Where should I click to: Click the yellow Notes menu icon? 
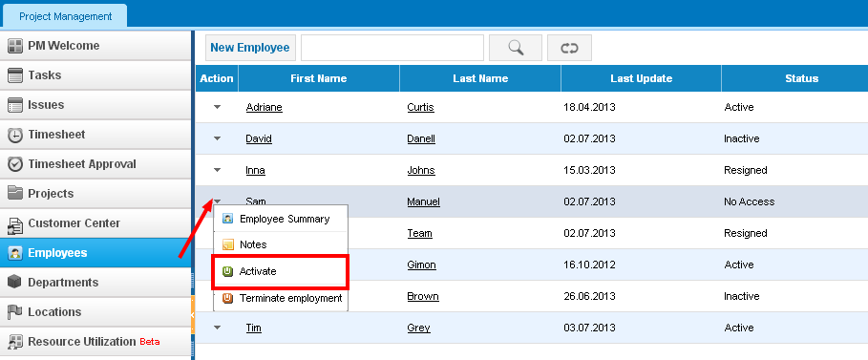[227, 244]
